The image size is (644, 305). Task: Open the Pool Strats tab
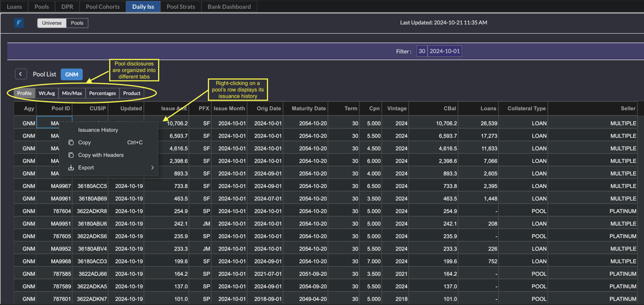tap(181, 7)
